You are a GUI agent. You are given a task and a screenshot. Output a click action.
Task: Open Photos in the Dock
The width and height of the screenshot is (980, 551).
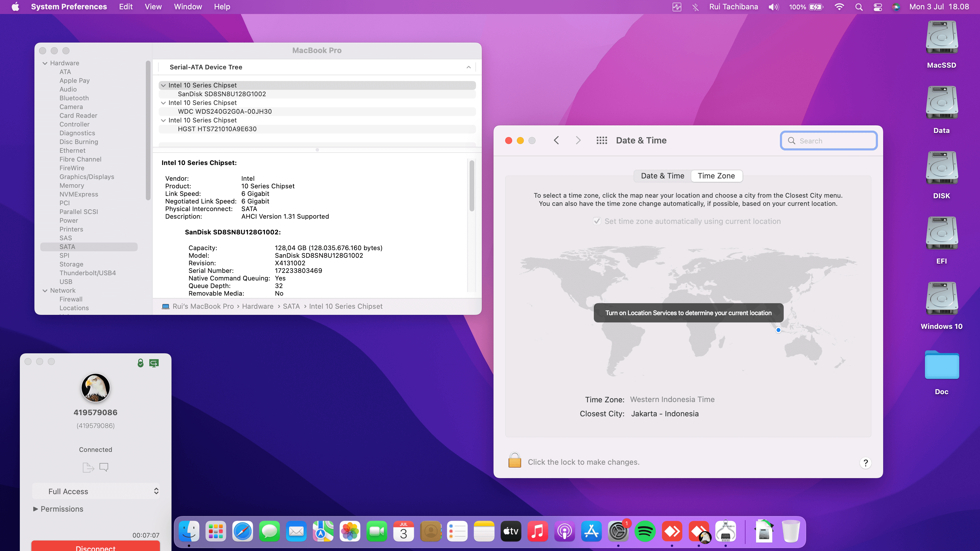(x=350, y=531)
